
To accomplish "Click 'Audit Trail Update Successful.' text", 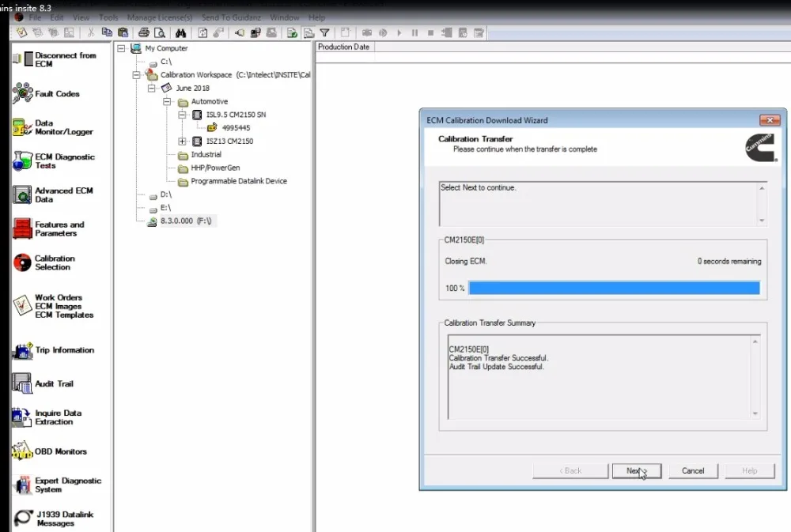I will 497,367.
